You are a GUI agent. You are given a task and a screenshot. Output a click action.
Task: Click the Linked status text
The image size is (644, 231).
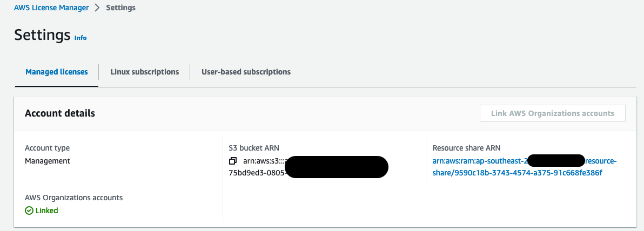[x=47, y=210]
